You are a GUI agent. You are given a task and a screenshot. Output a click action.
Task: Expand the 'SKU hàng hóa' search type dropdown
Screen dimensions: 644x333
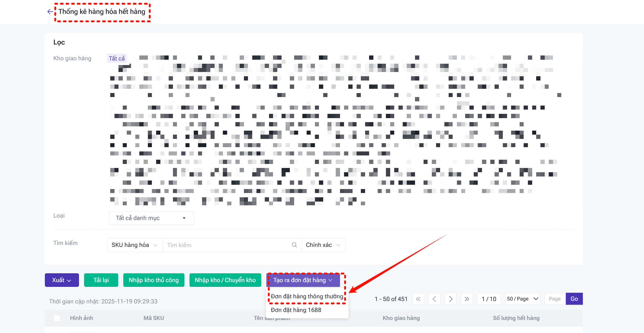pos(135,245)
